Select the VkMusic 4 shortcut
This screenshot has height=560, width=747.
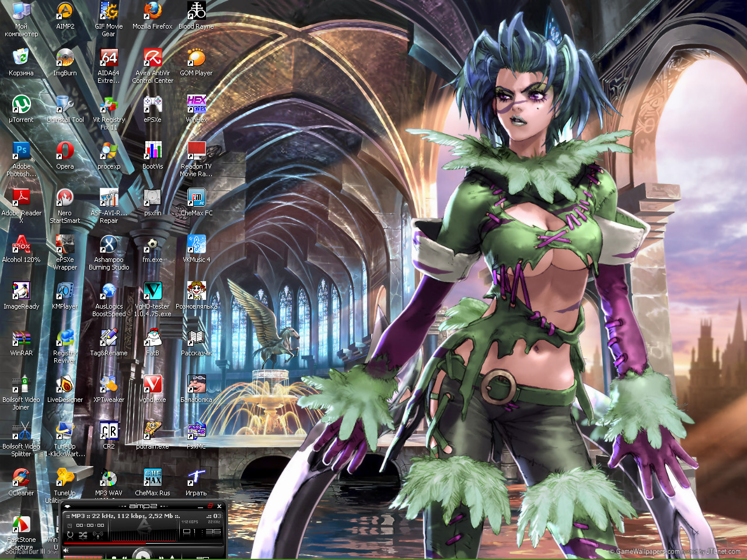click(x=196, y=244)
